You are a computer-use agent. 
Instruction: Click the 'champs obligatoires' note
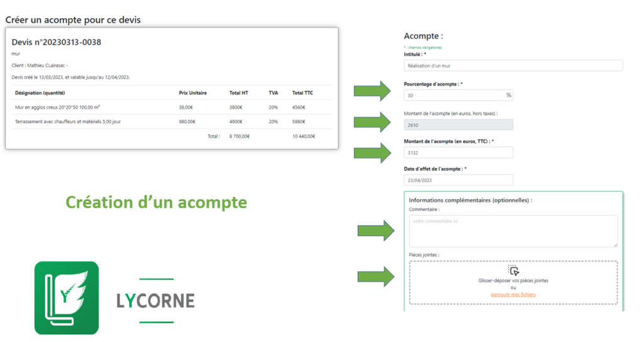(x=423, y=48)
